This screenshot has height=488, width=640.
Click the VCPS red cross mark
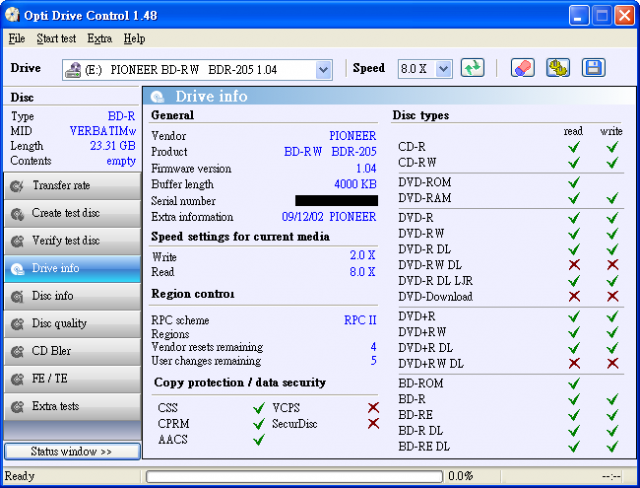pos(373,407)
